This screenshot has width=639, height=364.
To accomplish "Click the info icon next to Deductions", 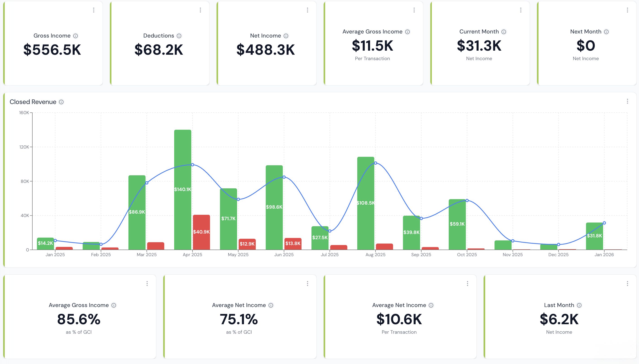I will pos(179,35).
